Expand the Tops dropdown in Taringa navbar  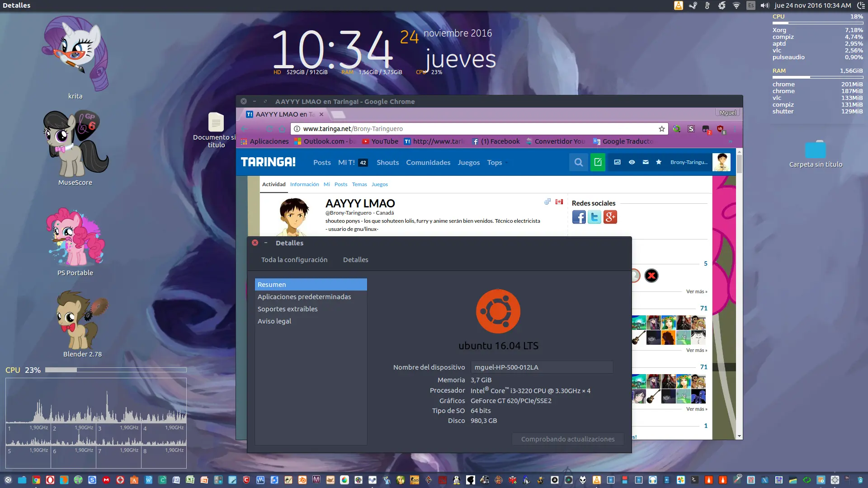[496, 163]
